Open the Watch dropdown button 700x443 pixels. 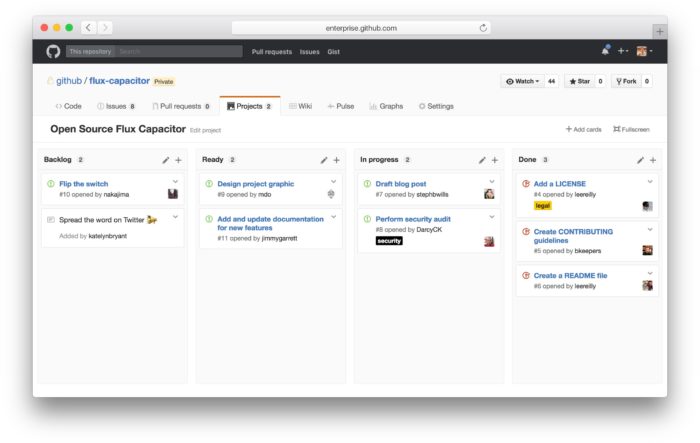click(x=523, y=81)
